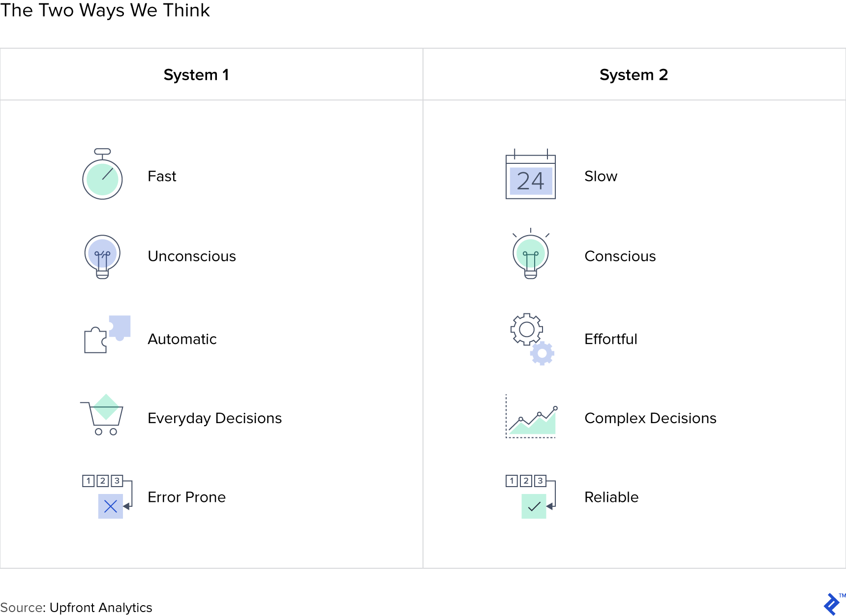Screen dimensions: 846x616
Task: Click the Everyday Decisions label
Action: pos(215,418)
